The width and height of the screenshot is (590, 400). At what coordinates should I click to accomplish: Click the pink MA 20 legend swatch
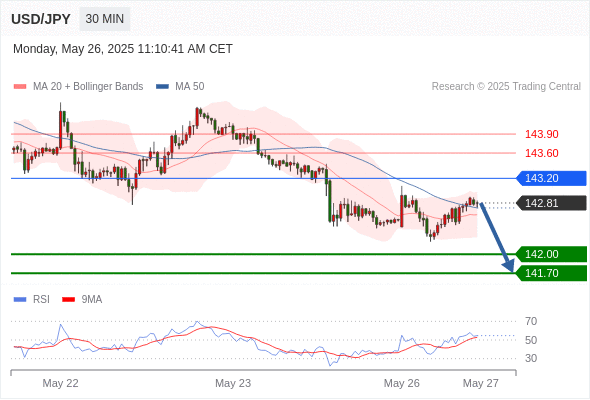coord(20,87)
